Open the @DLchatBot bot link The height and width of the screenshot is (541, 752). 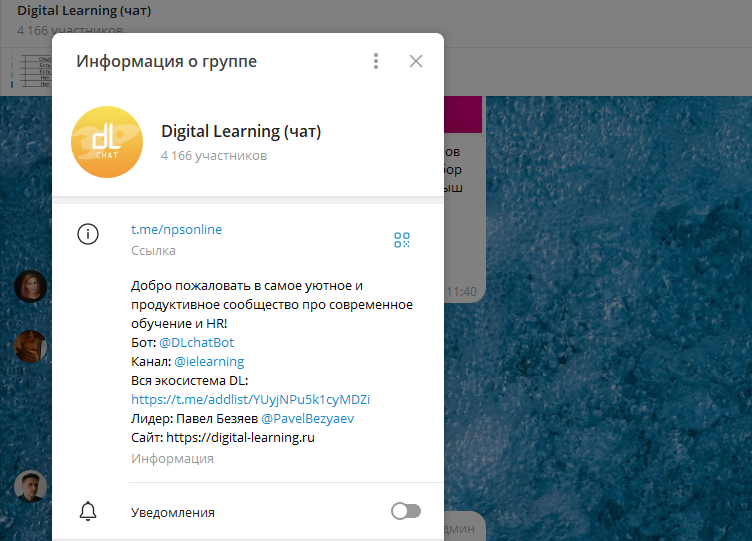pyautogui.click(x=196, y=342)
